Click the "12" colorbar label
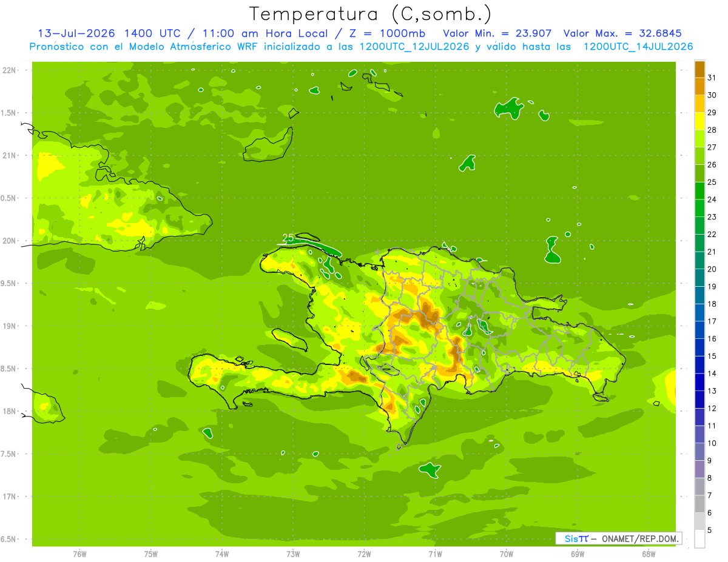 (712, 408)
